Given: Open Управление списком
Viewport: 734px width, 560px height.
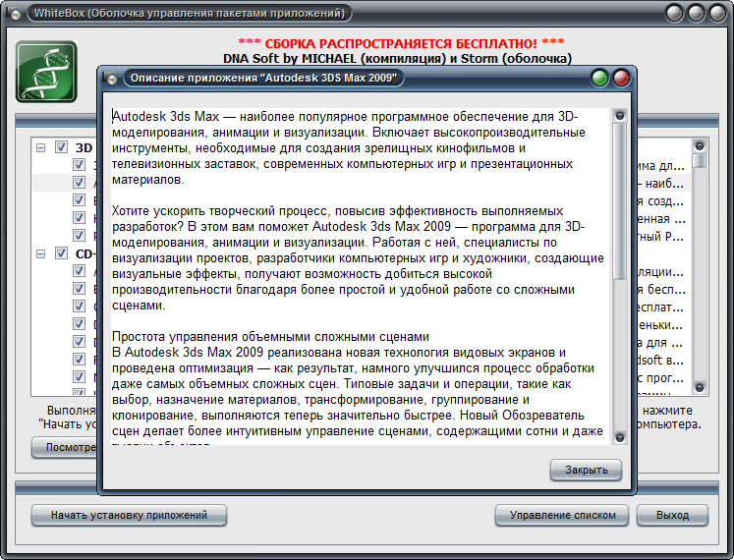Looking at the screenshot, I should click(562, 515).
